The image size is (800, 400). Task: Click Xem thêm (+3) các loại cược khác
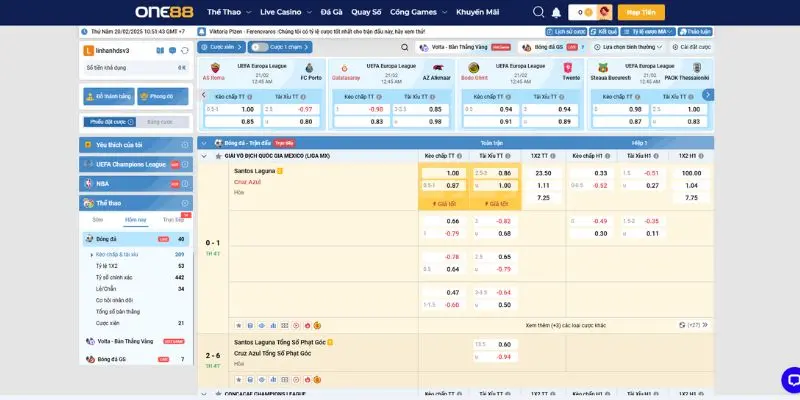point(566,325)
